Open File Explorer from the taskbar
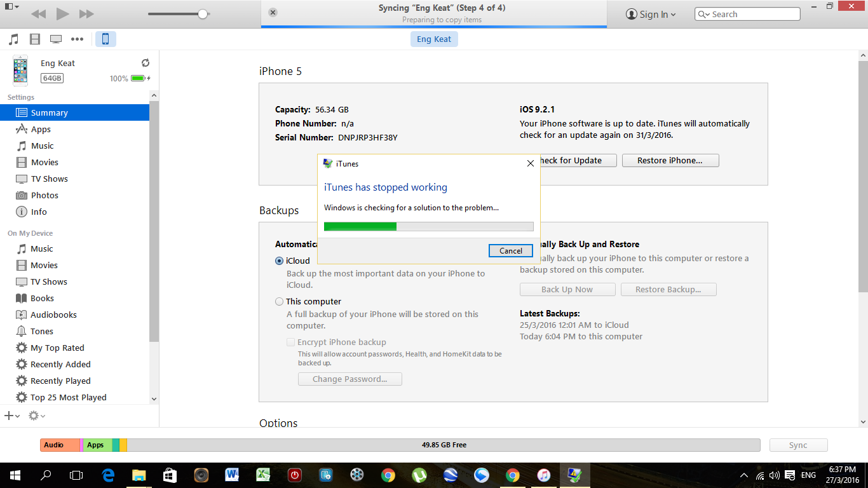Screen dimensions: 868x488 [139, 475]
